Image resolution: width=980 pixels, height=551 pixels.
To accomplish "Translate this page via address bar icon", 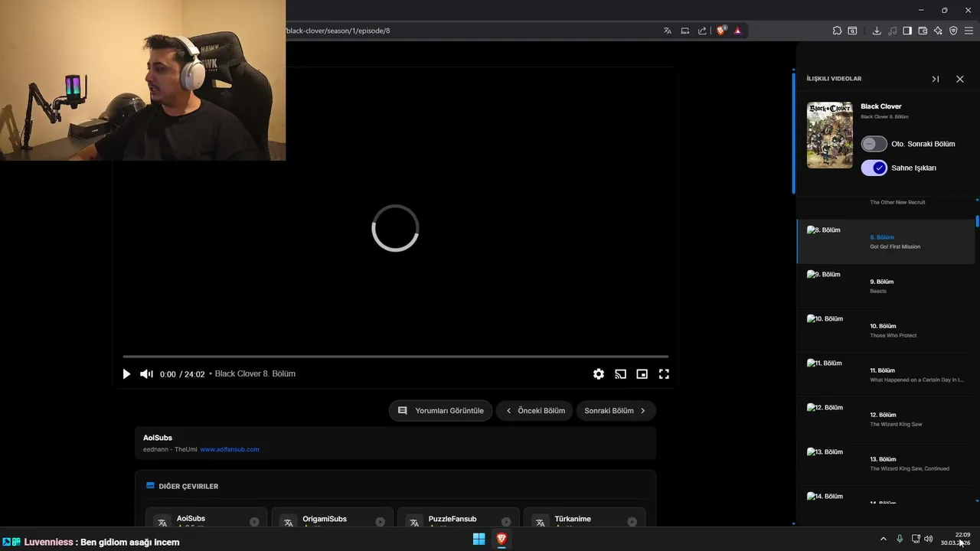I will click(668, 31).
